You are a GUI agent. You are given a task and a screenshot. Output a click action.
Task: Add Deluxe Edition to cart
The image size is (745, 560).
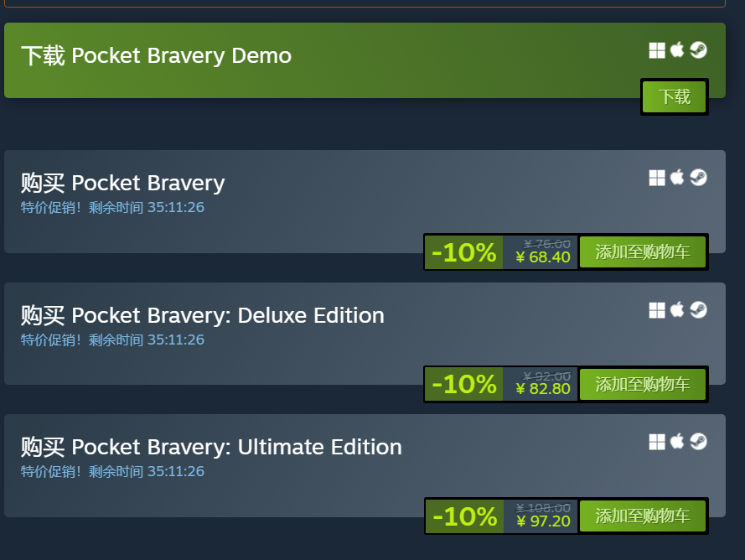tap(643, 384)
